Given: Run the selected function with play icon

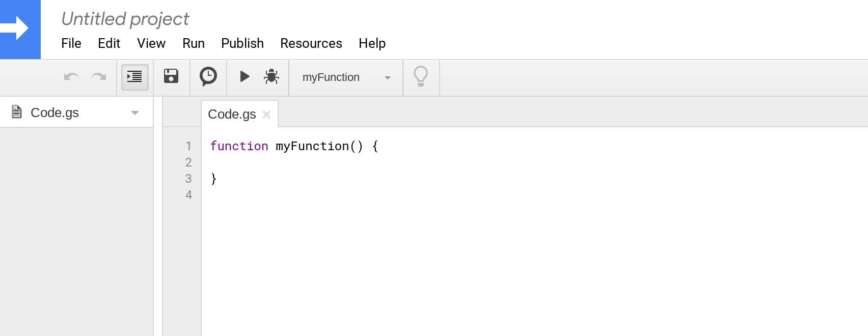Looking at the screenshot, I should coord(245,76).
